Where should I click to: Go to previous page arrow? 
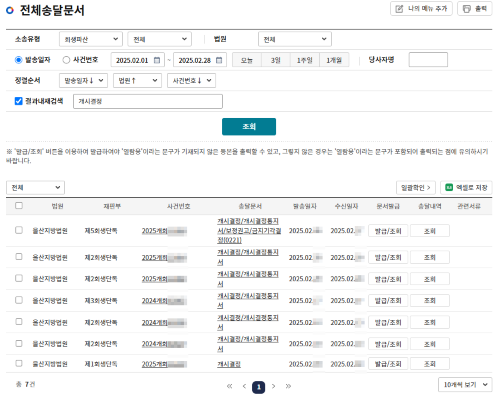244,386
